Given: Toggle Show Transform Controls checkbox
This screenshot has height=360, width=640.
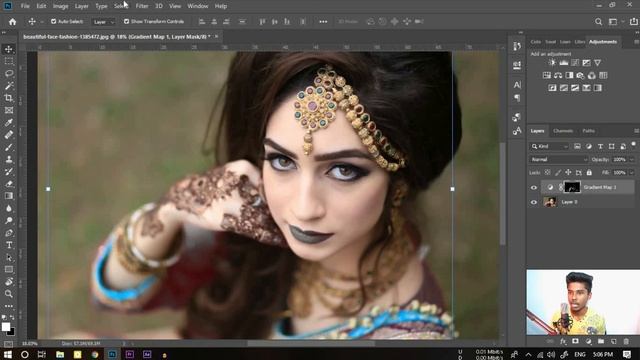Looking at the screenshot, I should 127,21.
